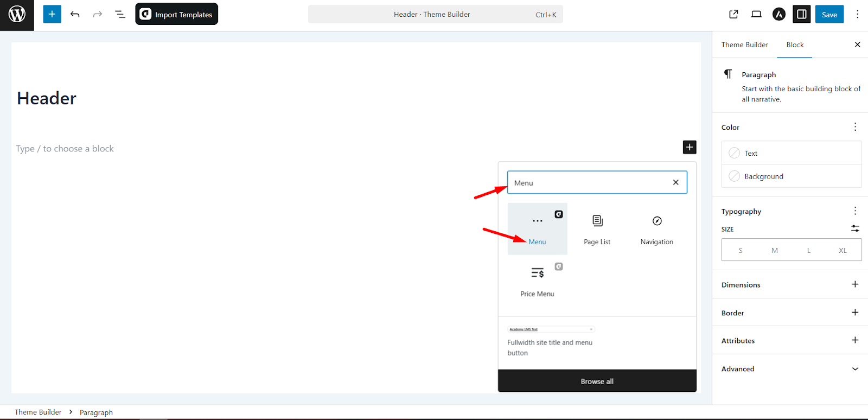Click Browse all blocks
This screenshot has width=868, height=420.
pyautogui.click(x=597, y=381)
